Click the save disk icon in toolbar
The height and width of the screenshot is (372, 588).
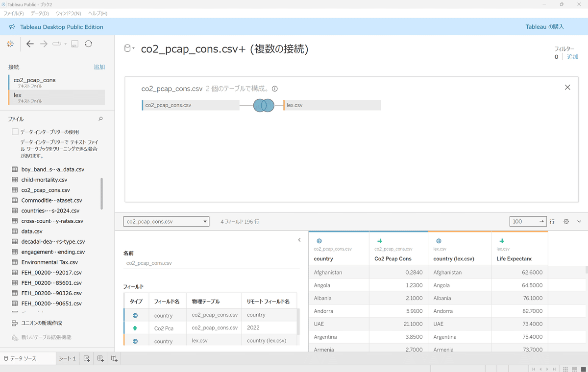pyautogui.click(x=74, y=44)
